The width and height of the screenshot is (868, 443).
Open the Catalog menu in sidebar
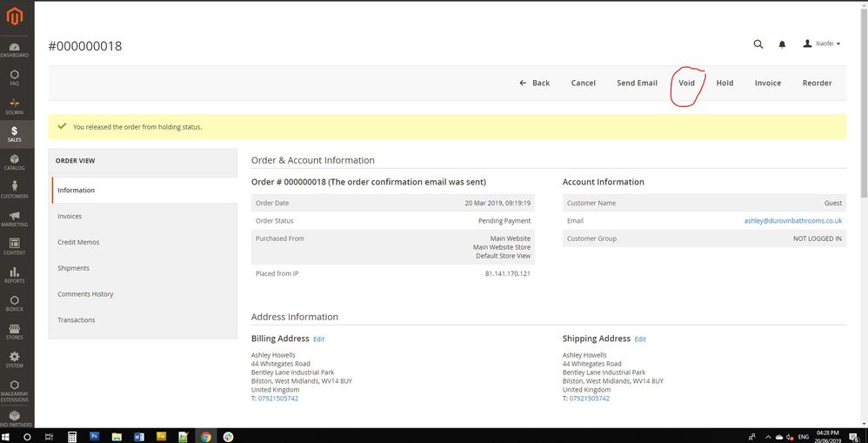point(15,161)
